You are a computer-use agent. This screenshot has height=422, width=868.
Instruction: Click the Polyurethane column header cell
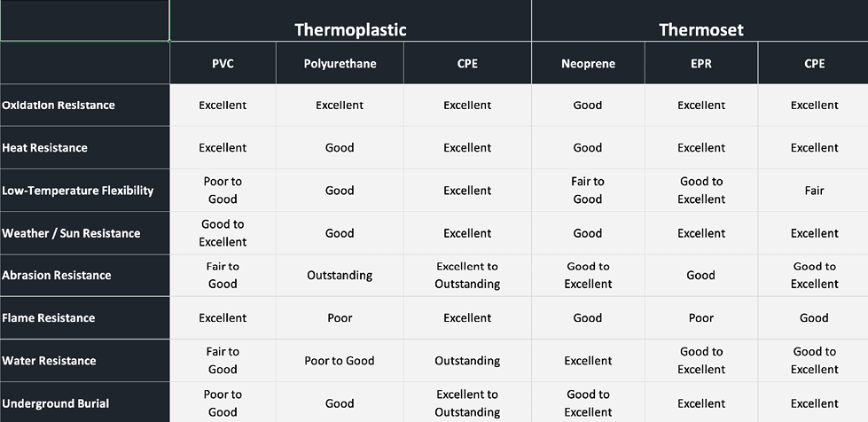340,63
